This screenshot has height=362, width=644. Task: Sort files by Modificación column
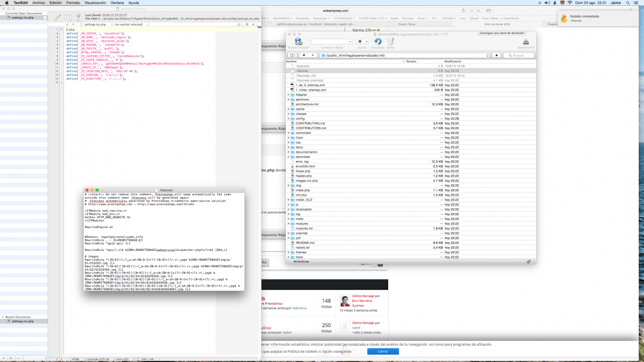pyautogui.click(x=453, y=61)
